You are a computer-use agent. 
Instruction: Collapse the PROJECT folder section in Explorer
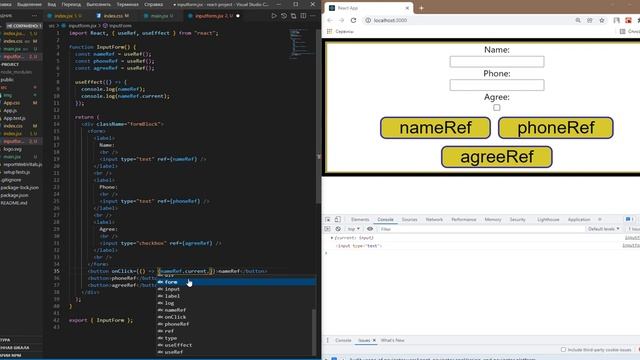10,64
